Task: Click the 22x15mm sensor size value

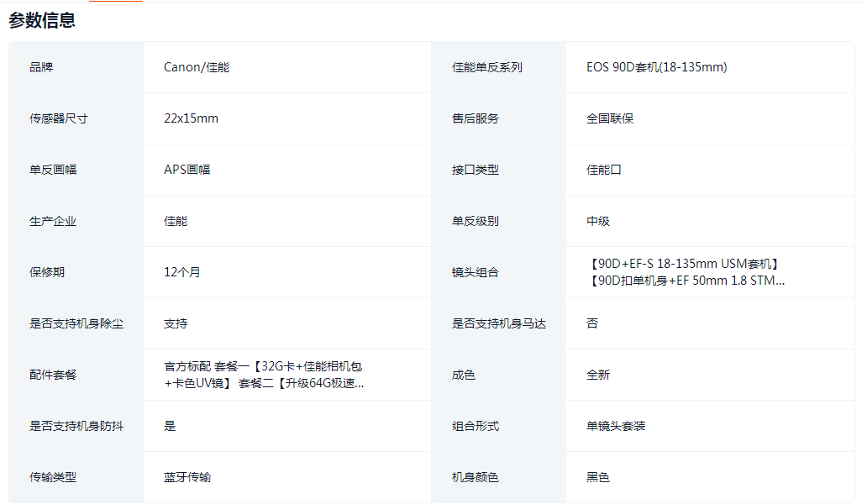Action: (191, 118)
